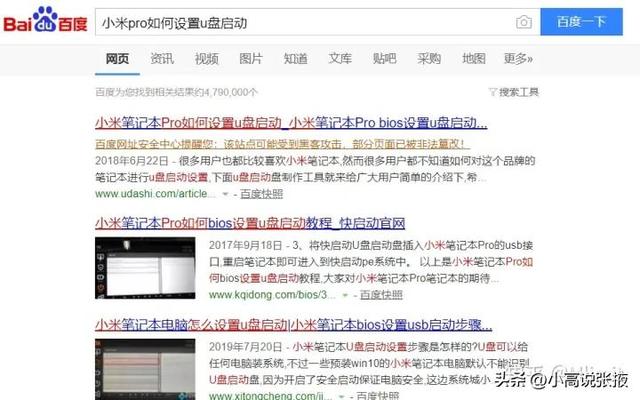Switch to the 资讯 tab
640x400 pixels.
coord(162,59)
